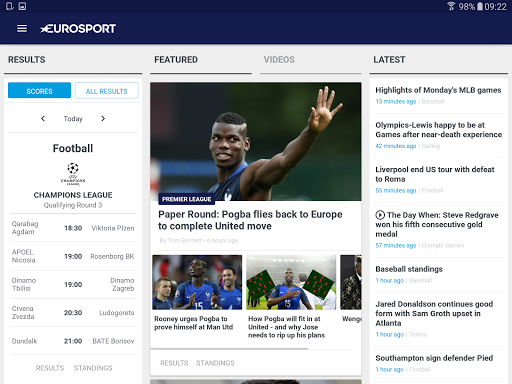Open the Paper Round Pogba headline article
The image size is (512, 384).
[250, 220]
